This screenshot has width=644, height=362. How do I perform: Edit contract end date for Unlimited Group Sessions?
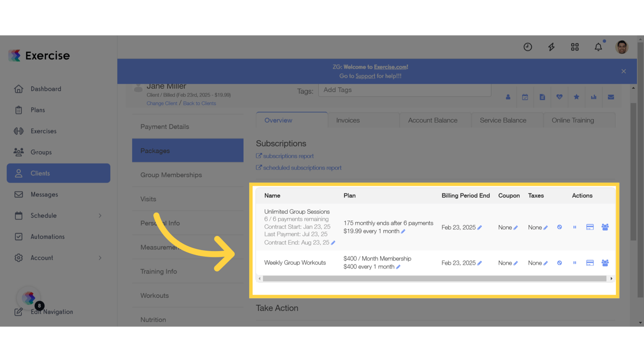click(x=333, y=243)
